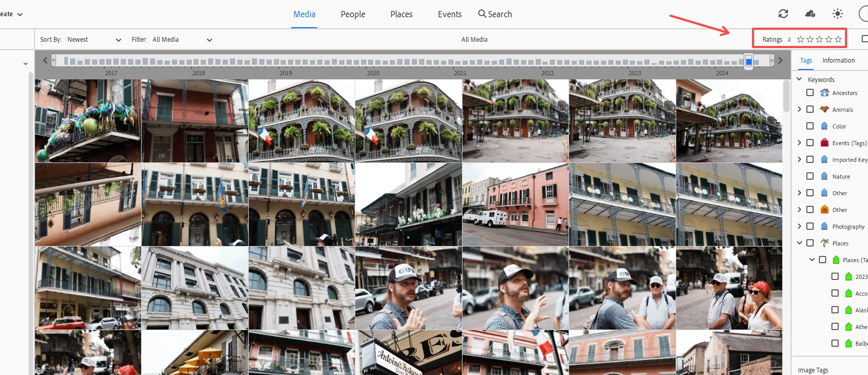
Task: Check the Nature keyword checkbox
Action: coord(810,176)
